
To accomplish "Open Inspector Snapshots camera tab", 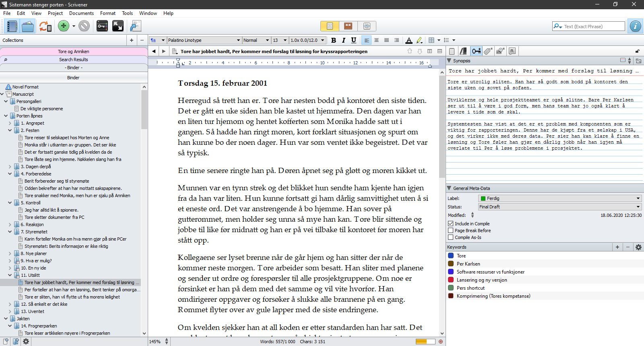I will [500, 51].
